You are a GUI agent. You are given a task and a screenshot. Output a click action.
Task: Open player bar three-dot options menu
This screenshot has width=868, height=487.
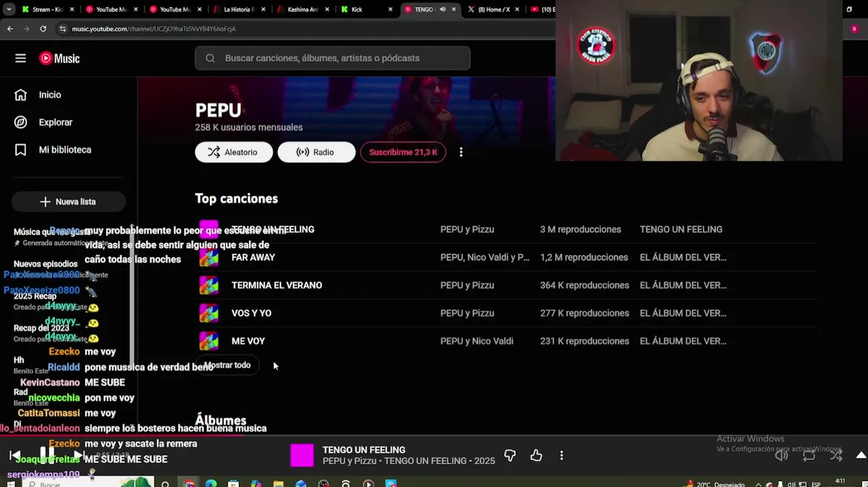pos(562,455)
